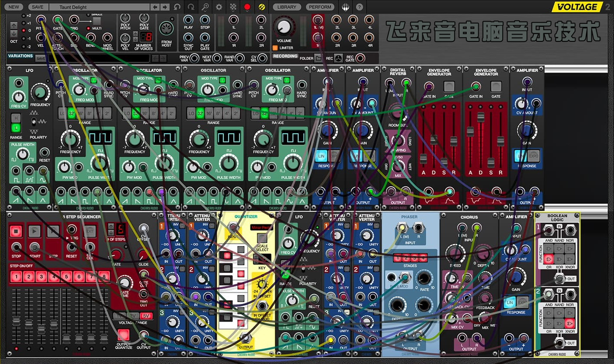
Task: Adjust the main Volume knob
Action: point(284,27)
